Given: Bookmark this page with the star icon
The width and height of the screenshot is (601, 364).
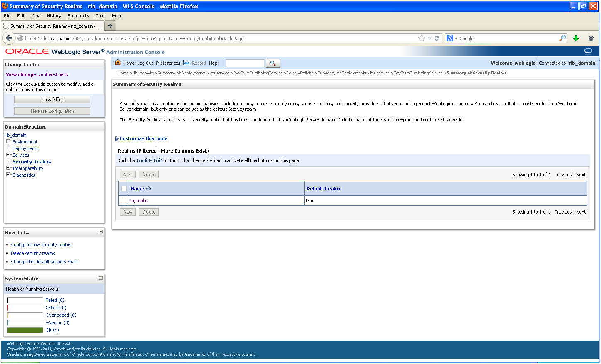Looking at the screenshot, I should (x=422, y=38).
